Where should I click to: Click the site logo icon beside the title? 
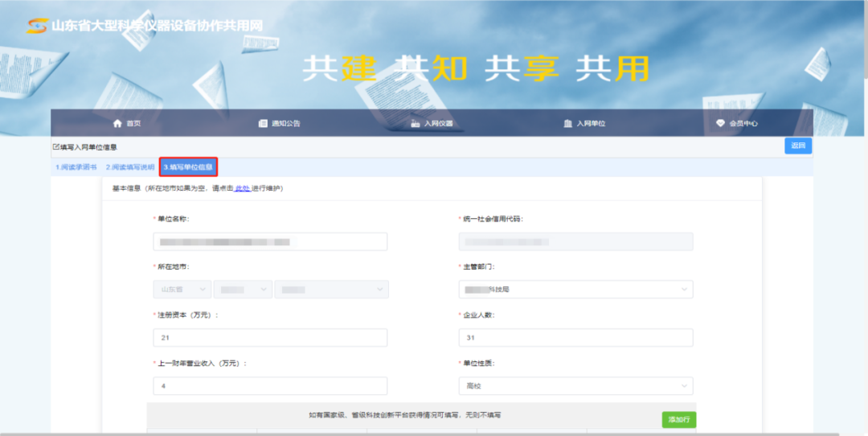click(37, 26)
